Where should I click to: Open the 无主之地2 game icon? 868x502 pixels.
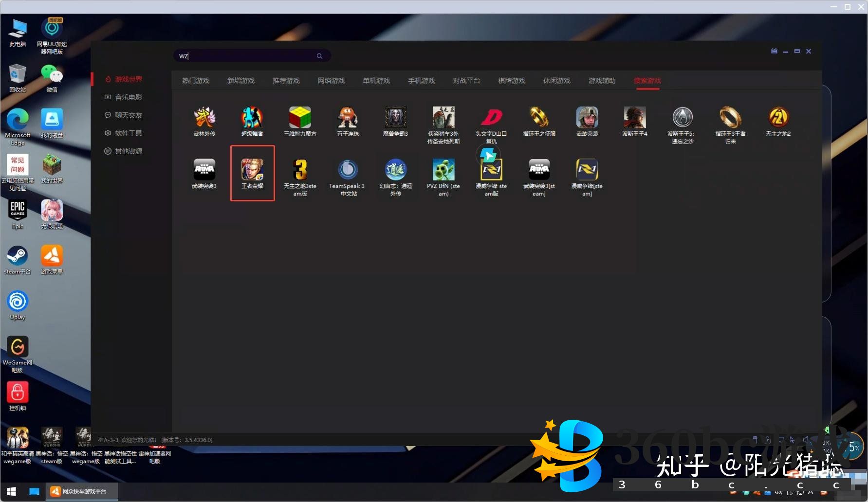tap(778, 119)
